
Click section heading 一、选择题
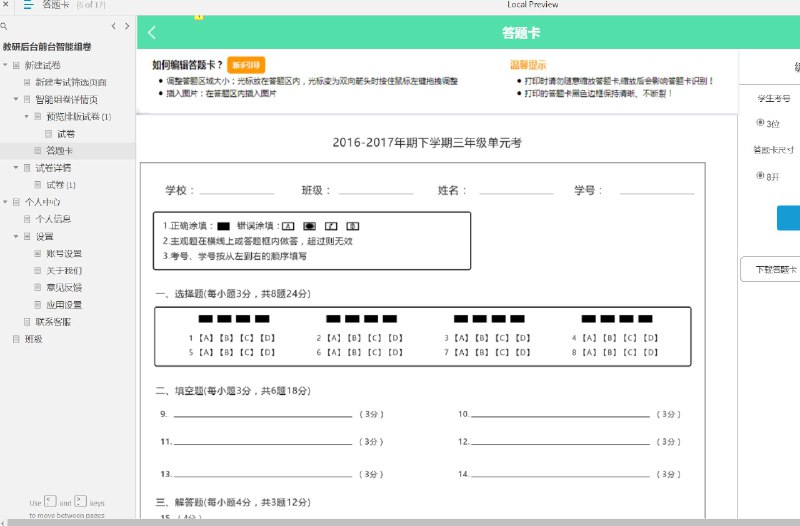233,294
